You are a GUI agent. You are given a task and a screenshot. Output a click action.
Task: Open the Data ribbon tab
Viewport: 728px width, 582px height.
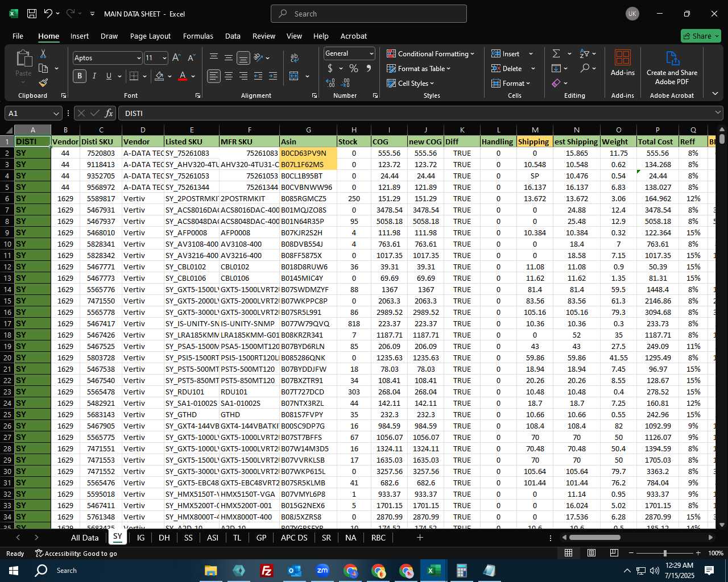click(233, 36)
